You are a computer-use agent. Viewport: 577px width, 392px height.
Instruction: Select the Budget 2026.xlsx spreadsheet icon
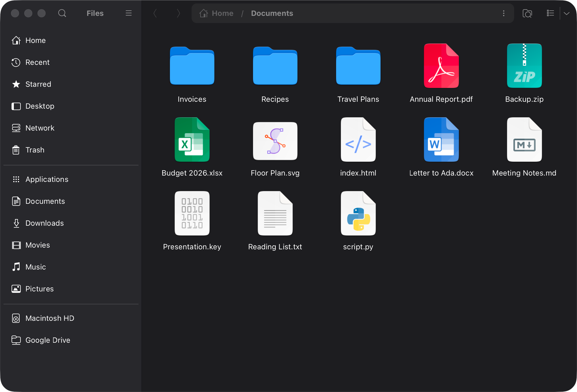[x=192, y=140]
